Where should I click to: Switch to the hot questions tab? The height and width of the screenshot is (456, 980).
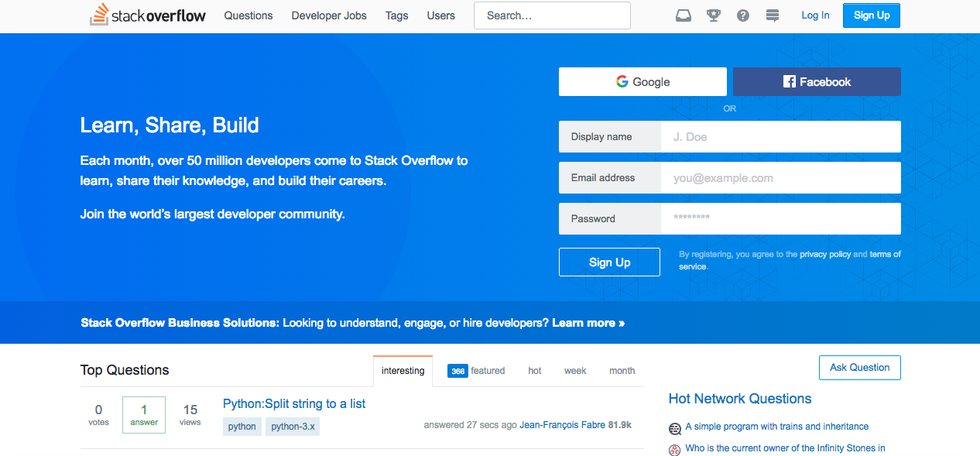[535, 371]
